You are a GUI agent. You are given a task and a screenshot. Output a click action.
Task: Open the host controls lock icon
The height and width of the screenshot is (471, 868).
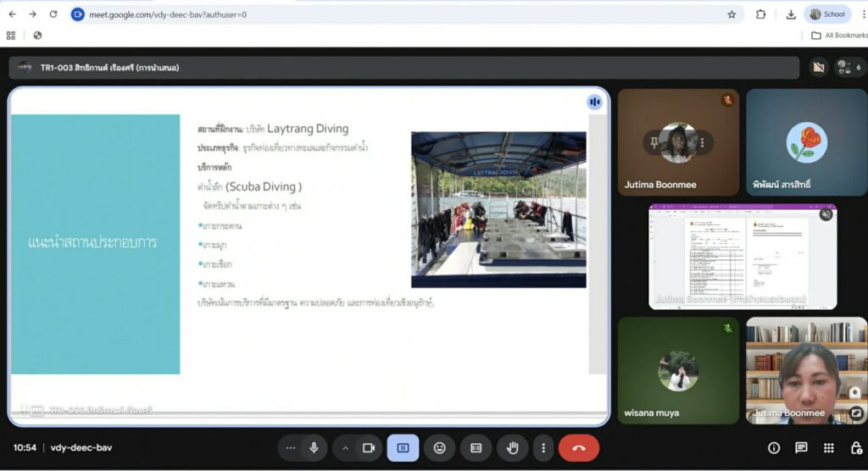855,447
